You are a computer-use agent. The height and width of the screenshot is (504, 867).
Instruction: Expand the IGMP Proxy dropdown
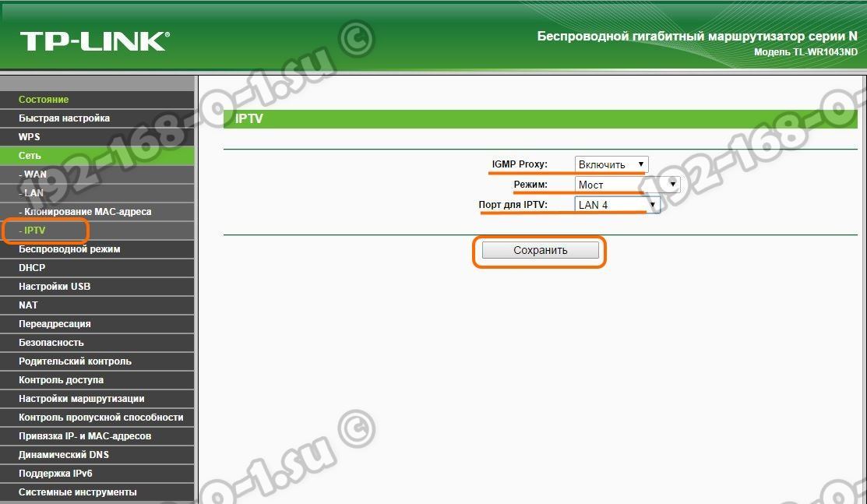pos(611,164)
